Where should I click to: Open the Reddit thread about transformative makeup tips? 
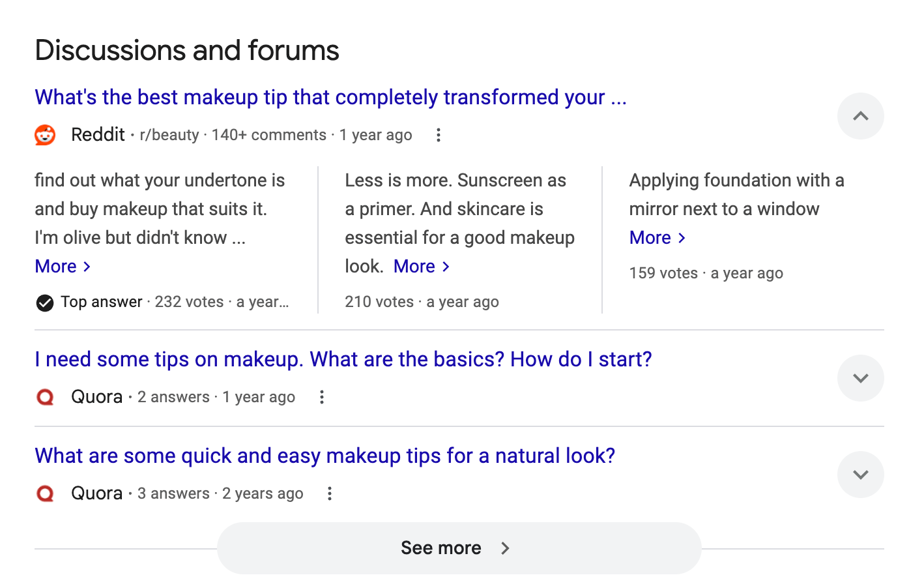[330, 97]
